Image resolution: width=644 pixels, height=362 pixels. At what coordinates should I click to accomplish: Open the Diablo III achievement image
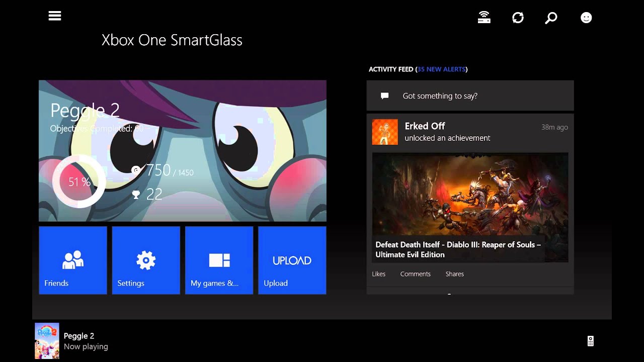click(x=470, y=207)
